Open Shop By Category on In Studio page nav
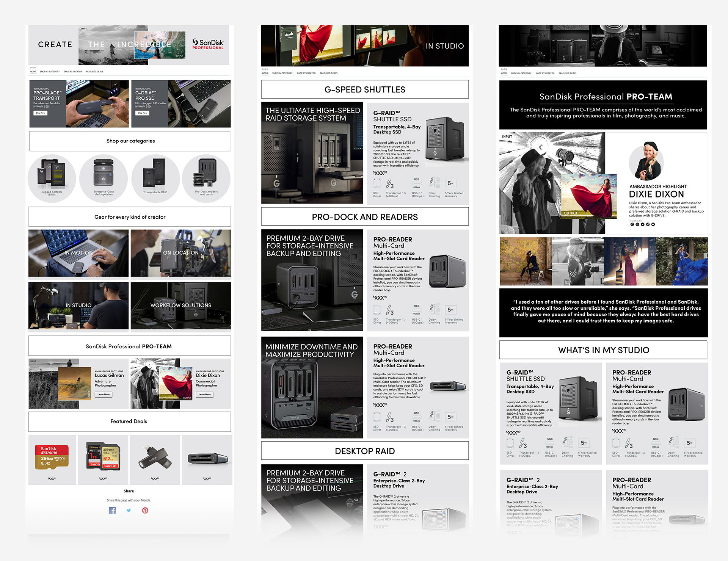The width and height of the screenshot is (728, 561). (282, 73)
